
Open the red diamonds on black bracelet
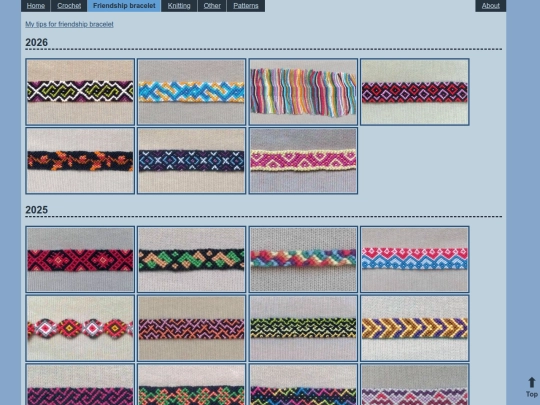coord(415,92)
